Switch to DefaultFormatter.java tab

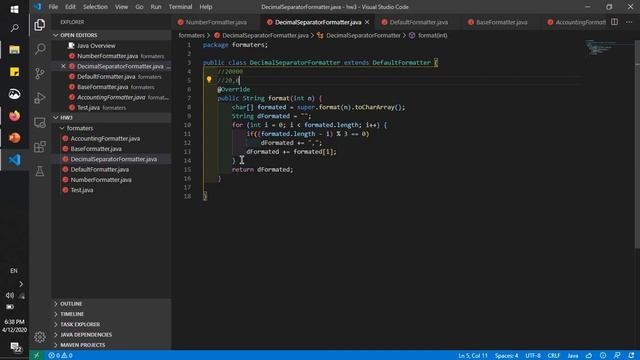point(418,22)
